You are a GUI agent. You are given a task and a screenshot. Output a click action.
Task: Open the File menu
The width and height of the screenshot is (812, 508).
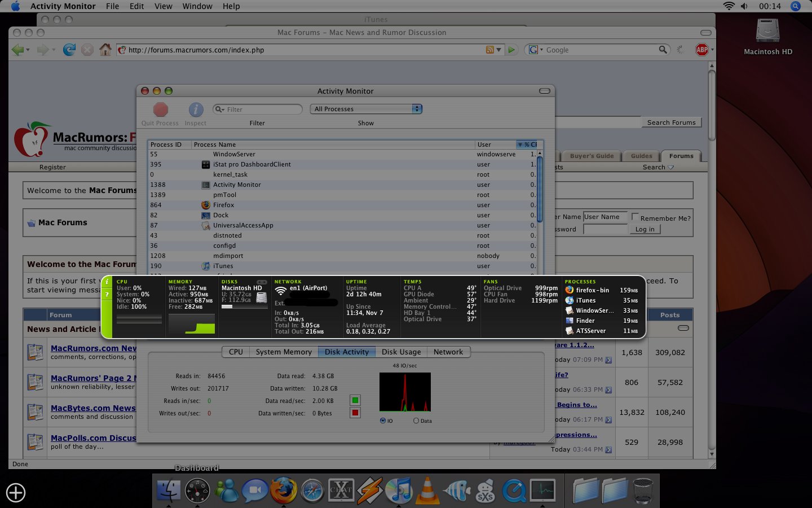[x=113, y=6]
